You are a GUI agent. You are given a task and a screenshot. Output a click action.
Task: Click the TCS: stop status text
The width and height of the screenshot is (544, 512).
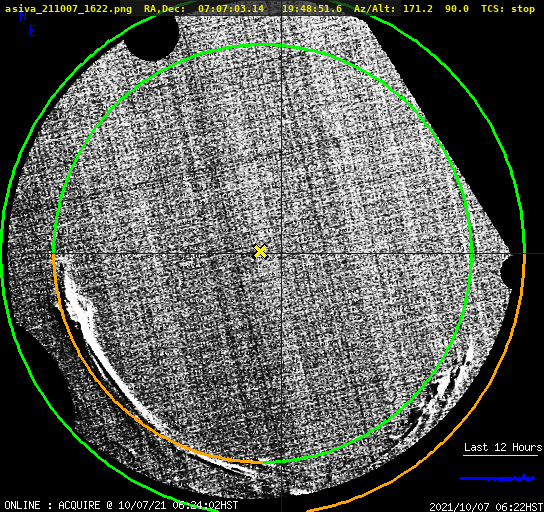point(508,8)
